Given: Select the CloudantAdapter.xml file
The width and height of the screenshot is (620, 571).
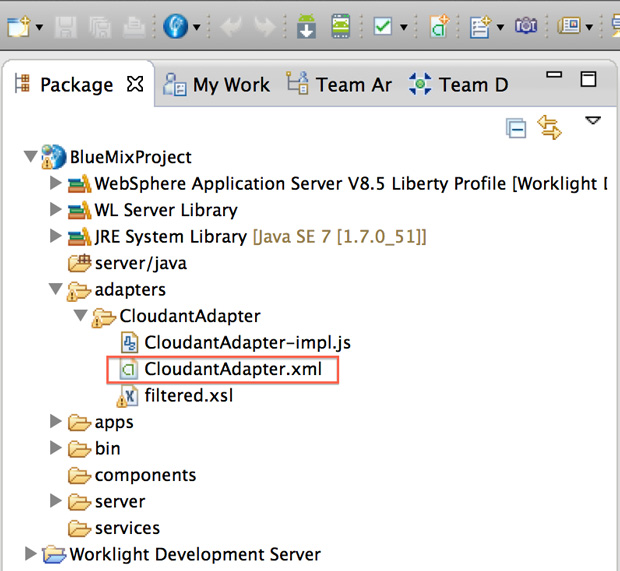Looking at the screenshot, I should click(233, 369).
